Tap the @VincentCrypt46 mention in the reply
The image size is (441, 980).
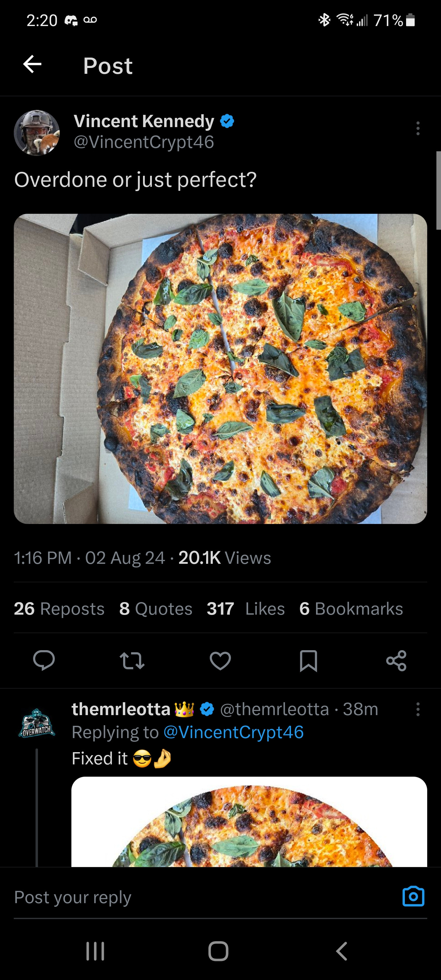point(233,732)
